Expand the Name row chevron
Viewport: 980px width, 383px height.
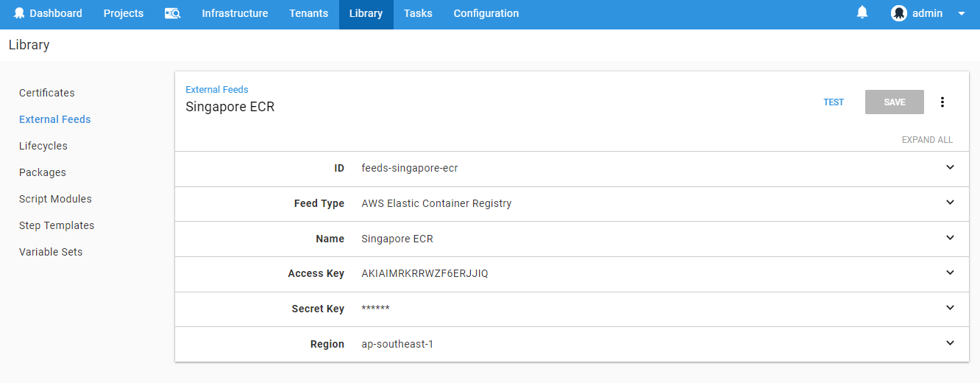[x=950, y=238]
